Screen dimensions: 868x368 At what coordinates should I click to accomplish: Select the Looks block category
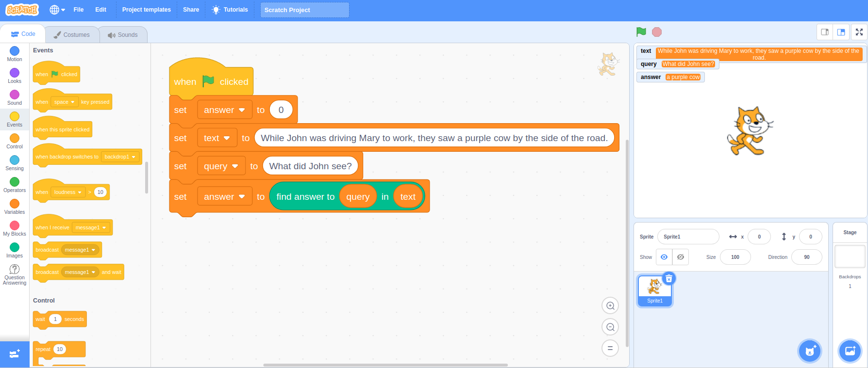tap(15, 76)
